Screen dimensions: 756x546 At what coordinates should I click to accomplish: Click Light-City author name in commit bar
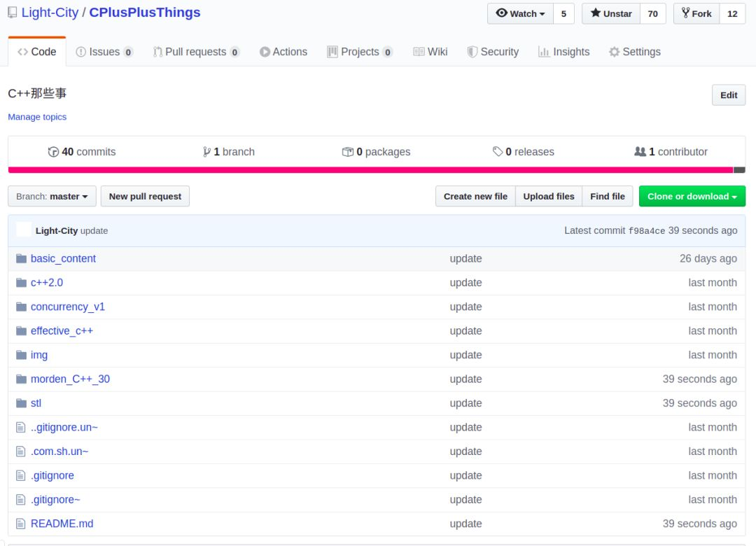pyautogui.click(x=57, y=230)
